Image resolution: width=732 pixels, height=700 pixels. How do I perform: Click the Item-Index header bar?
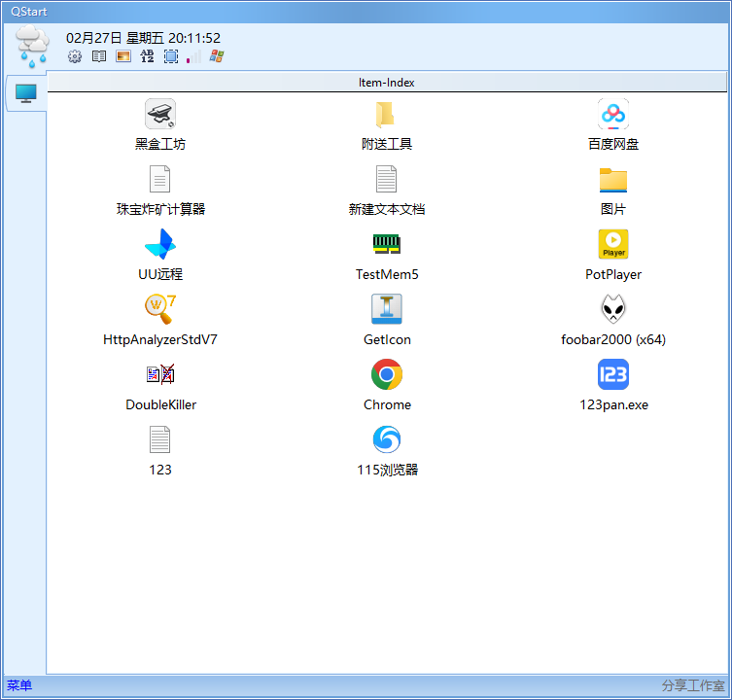click(x=387, y=83)
